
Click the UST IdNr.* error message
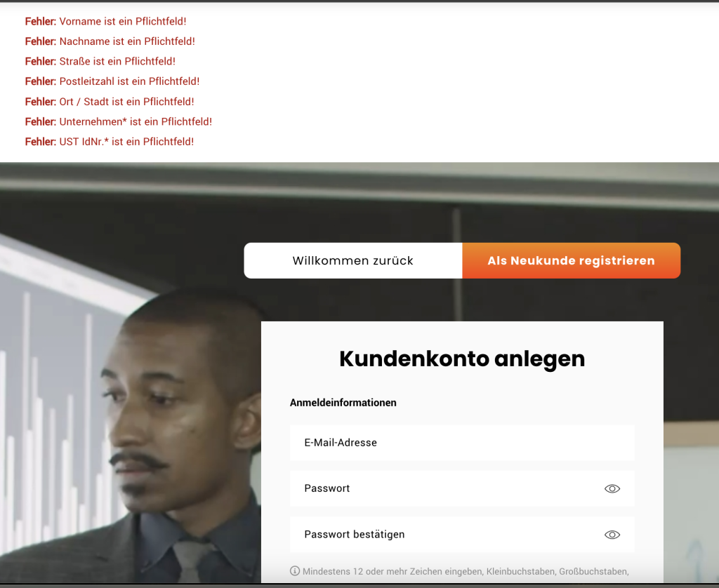coord(110,142)
